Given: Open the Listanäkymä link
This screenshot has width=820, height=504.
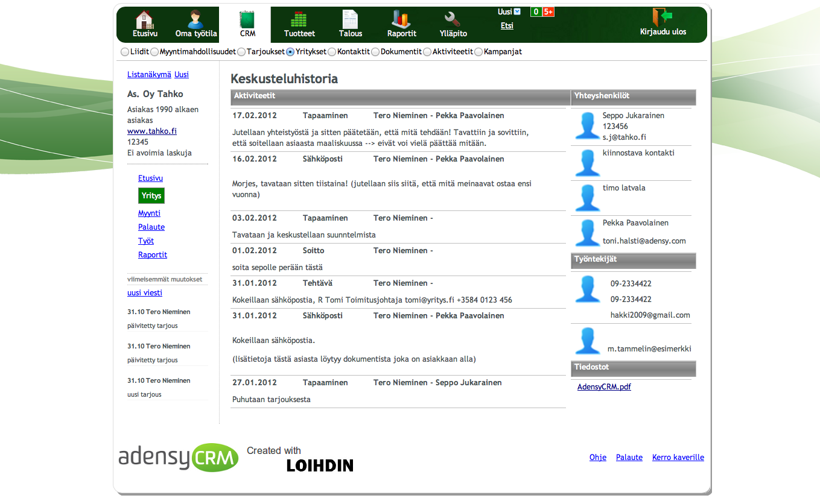Looking at the screenshot, I should tap(149, 75).
